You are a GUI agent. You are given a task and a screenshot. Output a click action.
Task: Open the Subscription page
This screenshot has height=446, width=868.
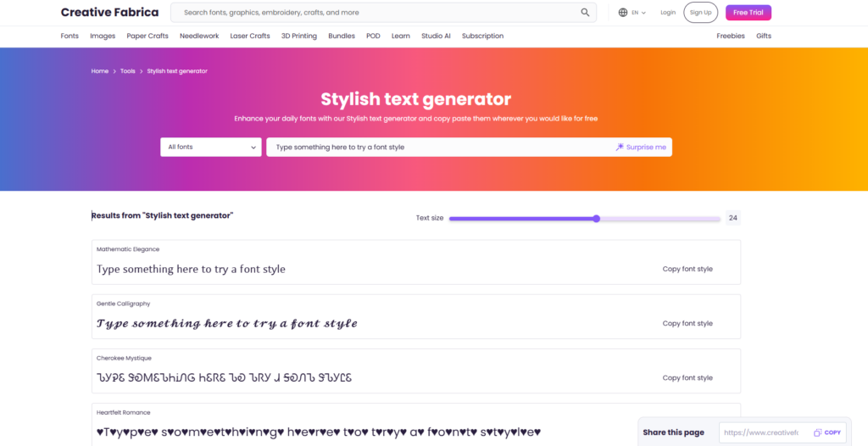tap(482, 36)
